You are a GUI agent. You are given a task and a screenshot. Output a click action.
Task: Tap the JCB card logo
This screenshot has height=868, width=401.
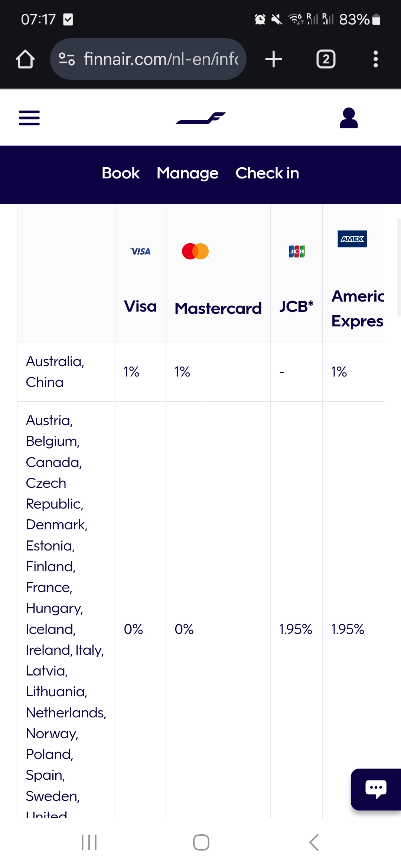tap(297, 251)
